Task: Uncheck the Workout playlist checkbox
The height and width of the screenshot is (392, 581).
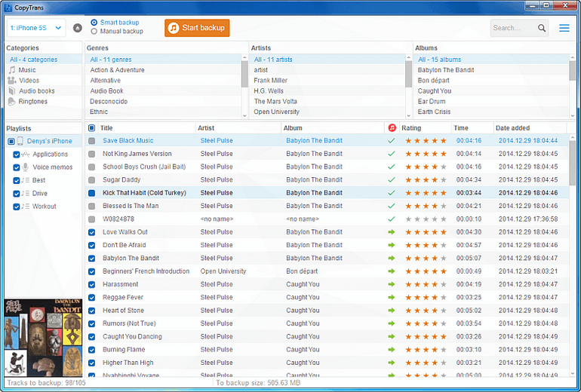Action: pyautogui.click(x=17, y=207)
